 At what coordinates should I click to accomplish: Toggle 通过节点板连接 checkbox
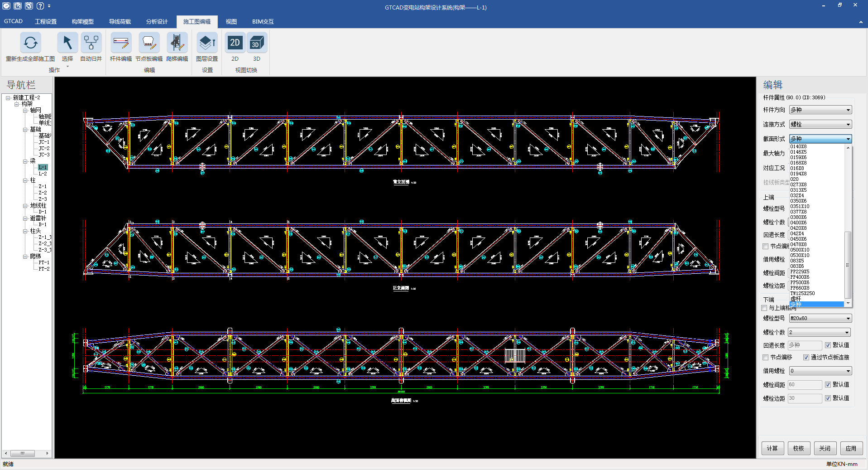click(x=806, y=358)
